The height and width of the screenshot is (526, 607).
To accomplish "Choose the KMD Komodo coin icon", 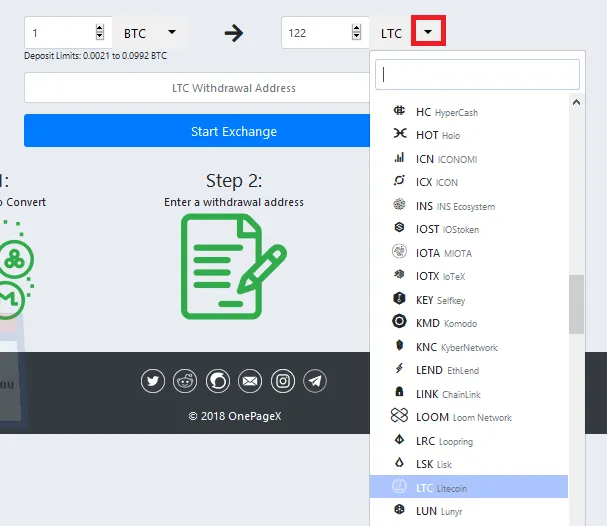I will coord(399,321).
